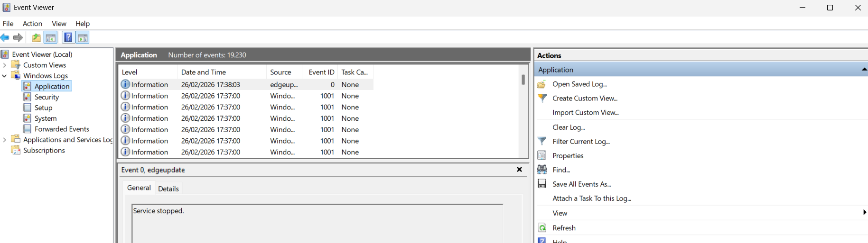868x243 pixels.
Task: Open the Action menu
Action: coord(32,24)
